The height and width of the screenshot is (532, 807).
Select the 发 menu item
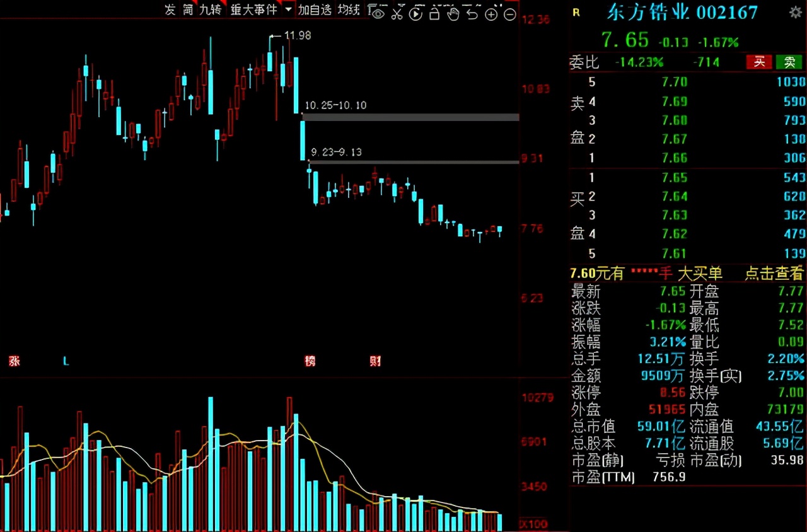click(170, 10)
